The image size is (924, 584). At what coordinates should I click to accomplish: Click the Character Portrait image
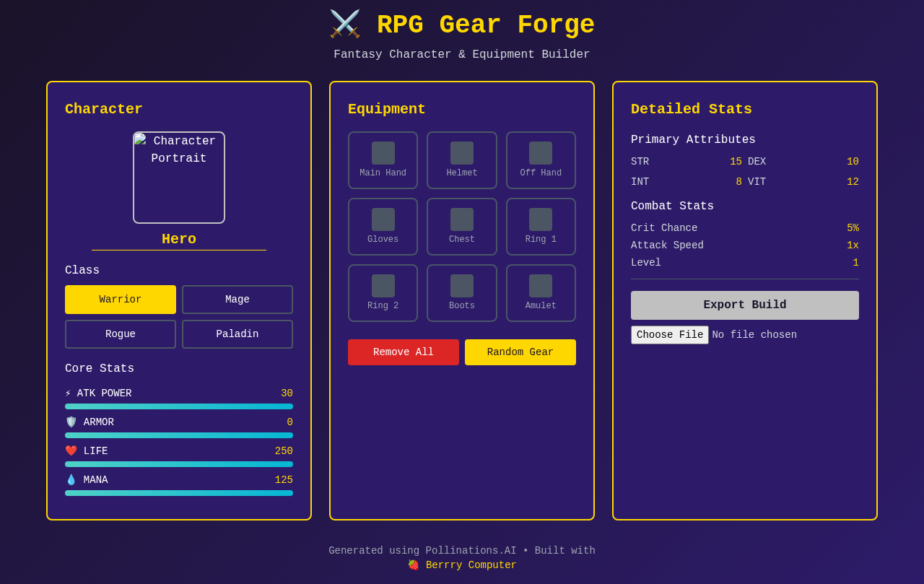pyautogui.click(x=179, y=178)
